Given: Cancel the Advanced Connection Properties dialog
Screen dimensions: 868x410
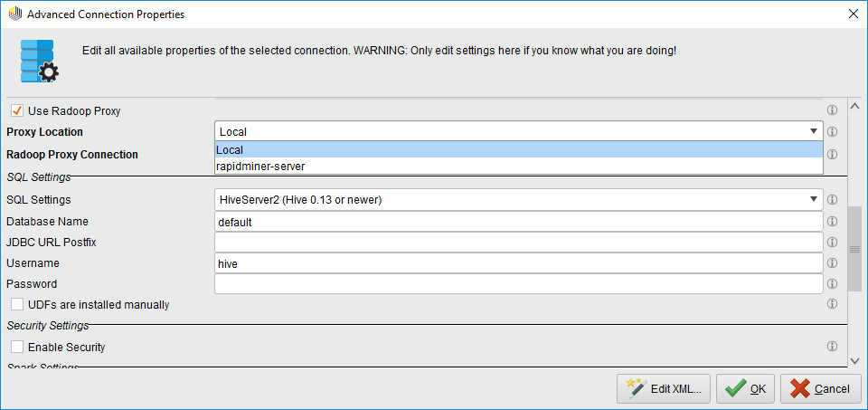Looking at the screenshot, I should tap(821, 389).
